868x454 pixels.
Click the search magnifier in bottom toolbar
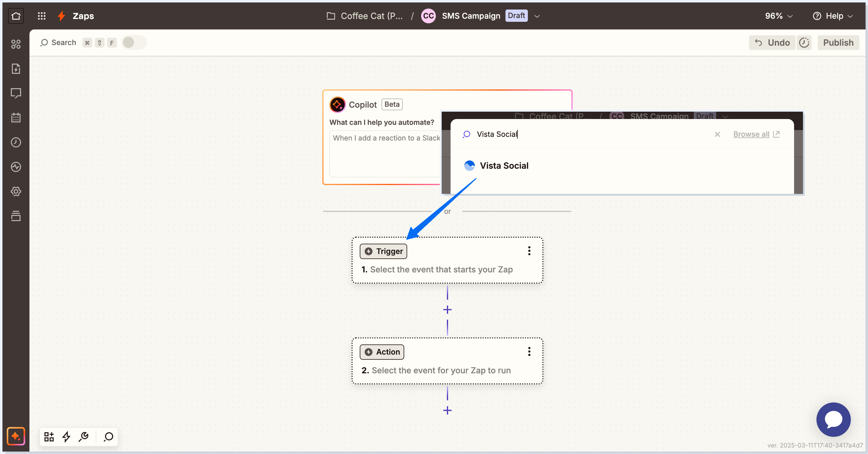click(109, 437)
